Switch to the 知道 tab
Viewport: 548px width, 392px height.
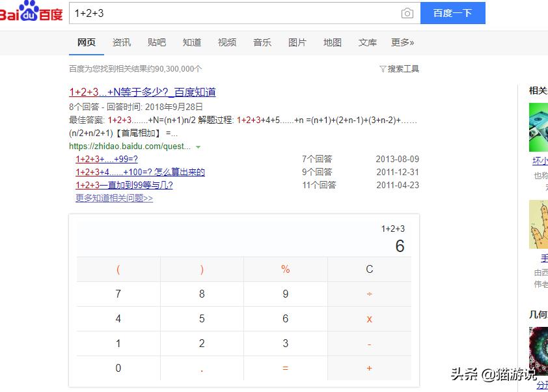(192, 42)
